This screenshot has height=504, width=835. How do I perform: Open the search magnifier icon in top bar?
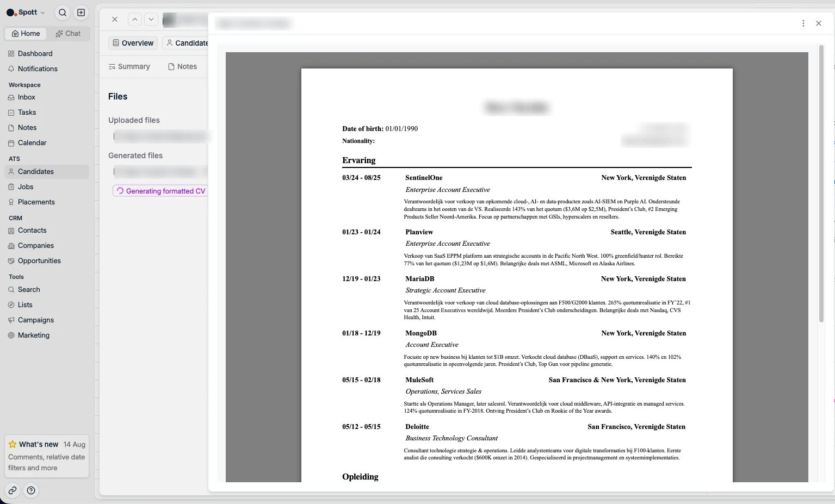pyautogui.click(x=63, y=13)
